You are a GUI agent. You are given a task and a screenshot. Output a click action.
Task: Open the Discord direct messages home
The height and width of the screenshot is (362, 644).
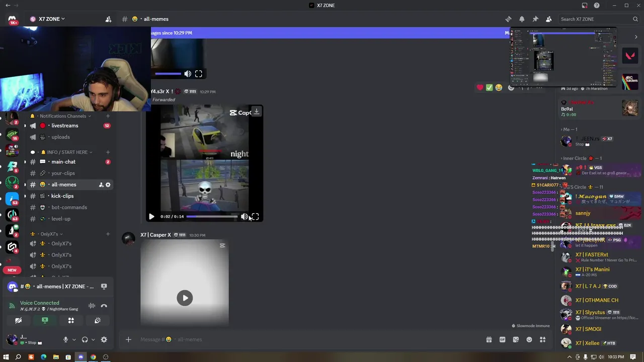pos(12,19)
